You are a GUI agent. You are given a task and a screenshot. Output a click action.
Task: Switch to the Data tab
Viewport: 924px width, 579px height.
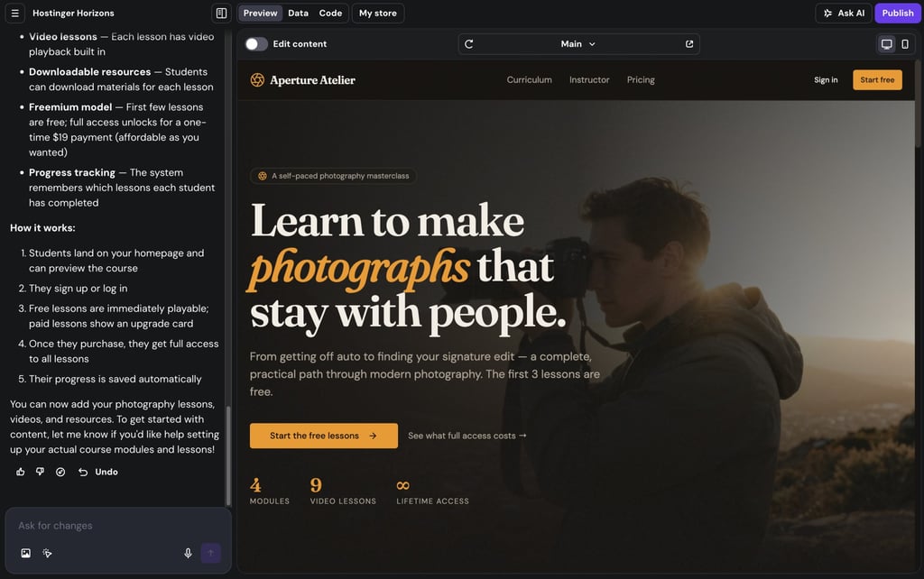coord(298,13)
